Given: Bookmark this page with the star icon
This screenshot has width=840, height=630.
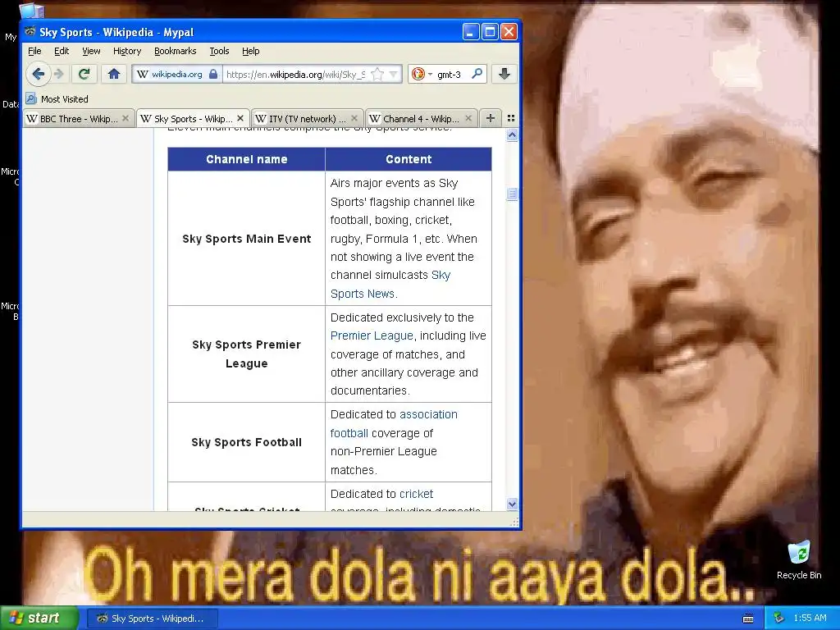Looking at the screenshot, I should click(x=377, y=74).
